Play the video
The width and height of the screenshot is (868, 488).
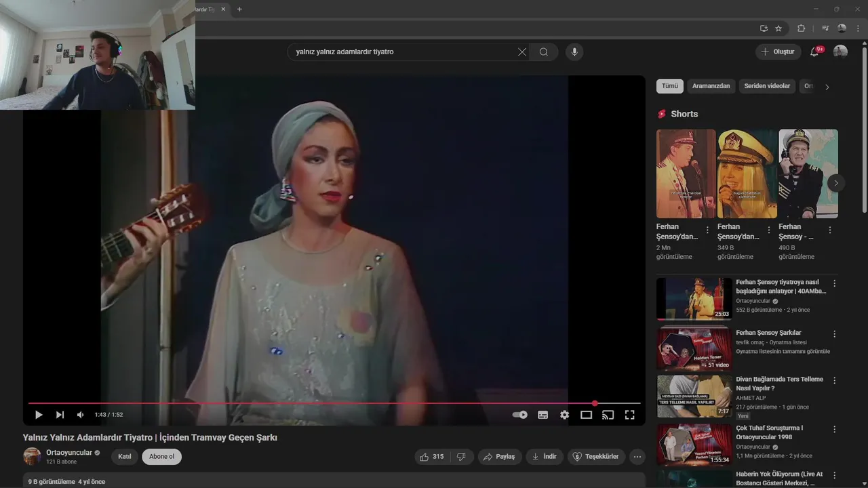(x=39, y=415)
